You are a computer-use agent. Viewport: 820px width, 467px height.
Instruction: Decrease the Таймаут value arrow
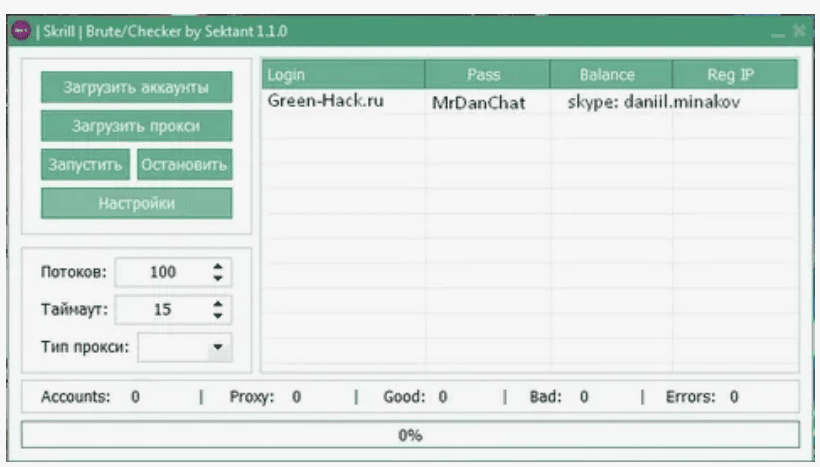(218, 316)
